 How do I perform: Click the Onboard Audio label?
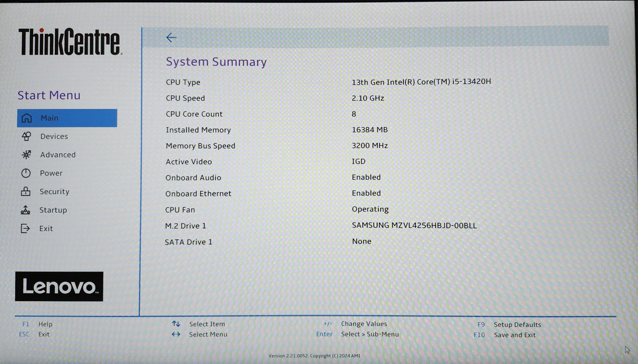pos(193,178)
